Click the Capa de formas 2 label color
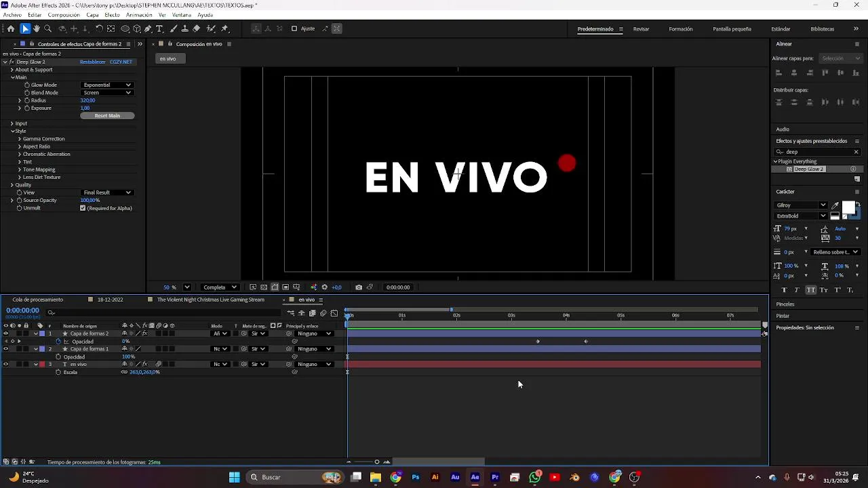Viewport: 868px width, 488px height. [x=41, y=333]
